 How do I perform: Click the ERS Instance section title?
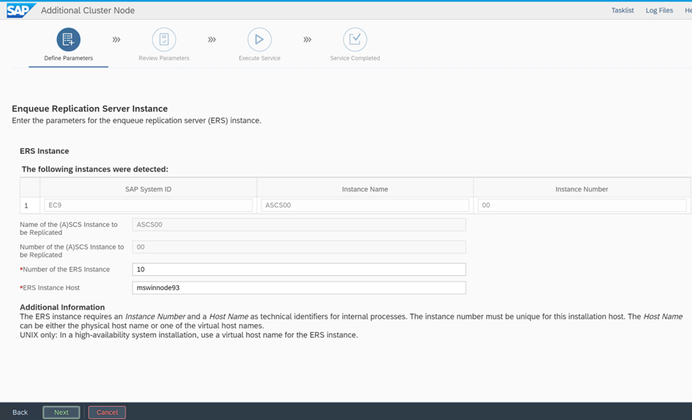44,151
